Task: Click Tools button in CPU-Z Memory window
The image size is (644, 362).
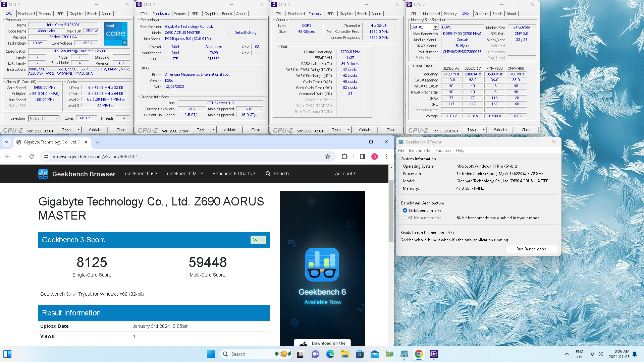Action: coord(336,130)
